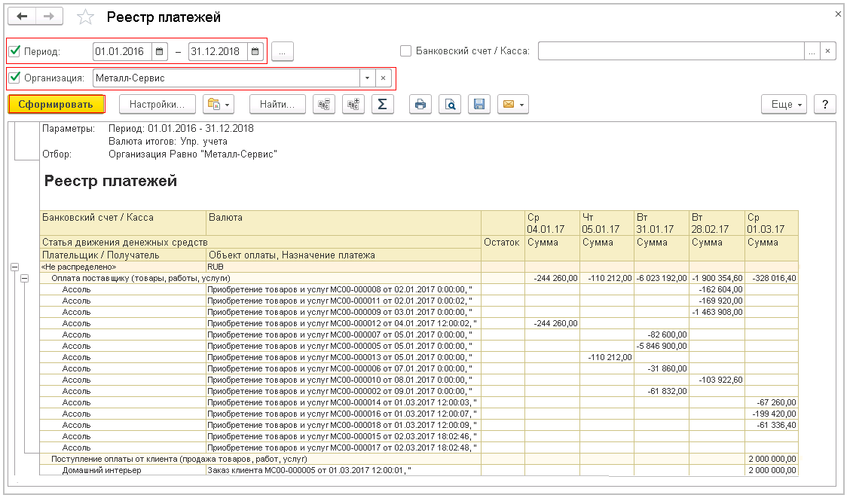Image resolution: width=853 pixels, height=504 pixels.
Task: Save report with the floppy disk icon
Action: pos(478,104)
